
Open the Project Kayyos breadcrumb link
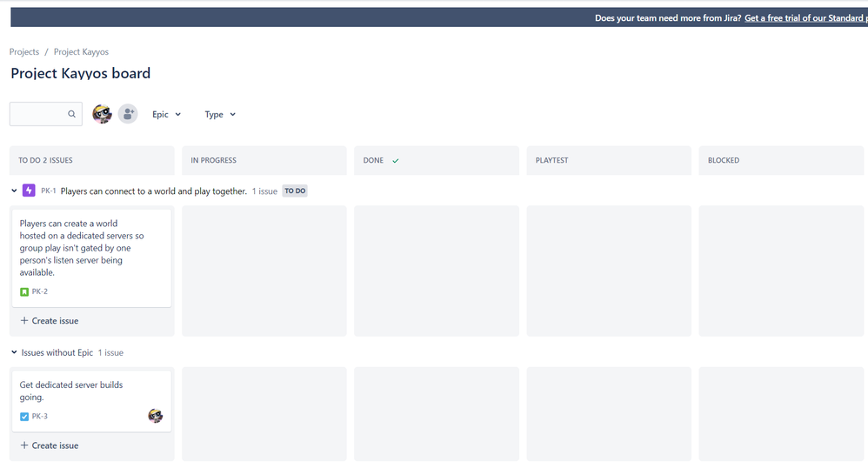81,51
